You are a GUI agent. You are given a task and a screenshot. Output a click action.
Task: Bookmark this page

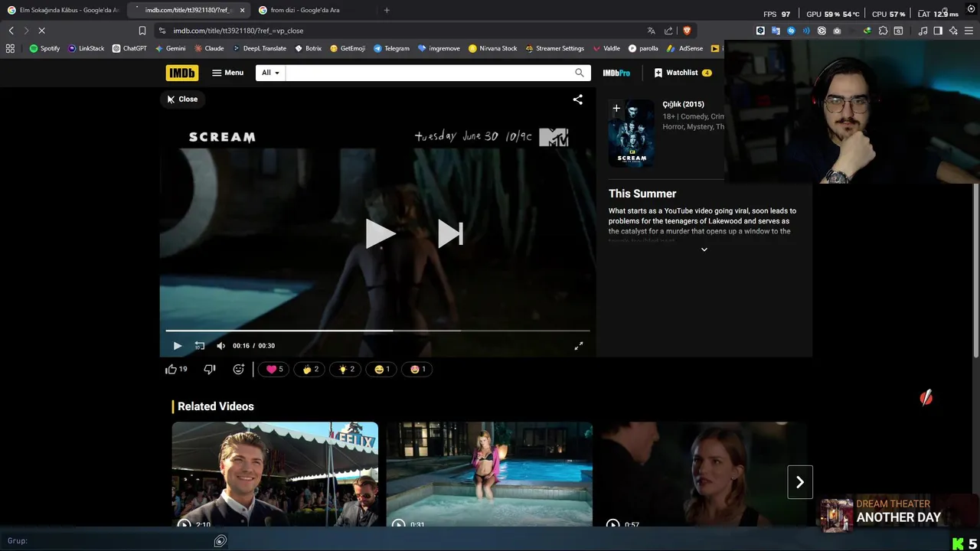pos(142,31)
